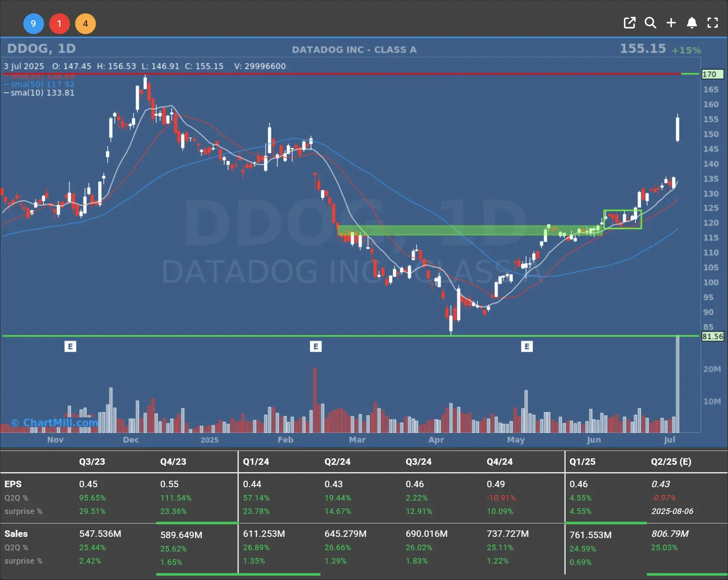Click the May earnings E marker
728x580 pixels.
click(527, 346)
